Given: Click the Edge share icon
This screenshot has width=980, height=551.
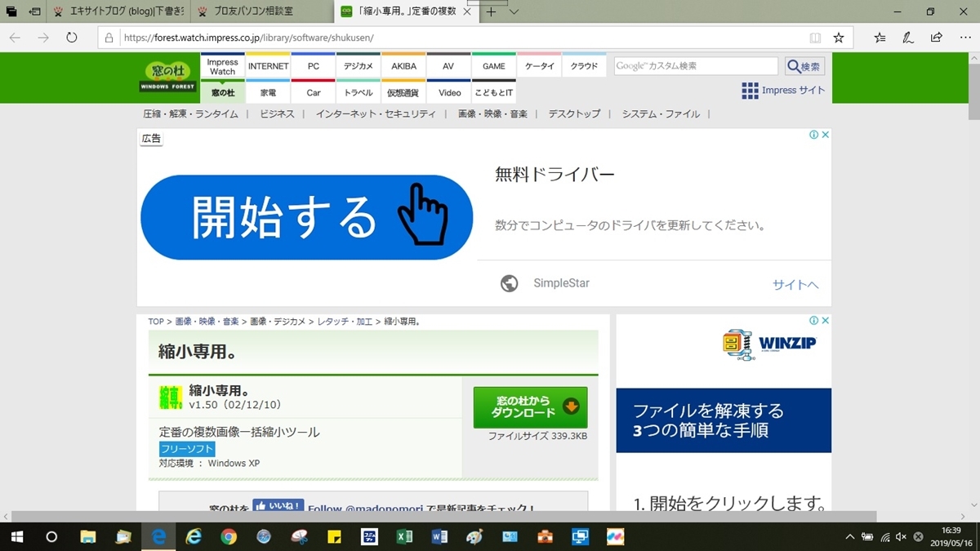Looking at the screenshot, I should pyautogui.click(x=937, y=38).
